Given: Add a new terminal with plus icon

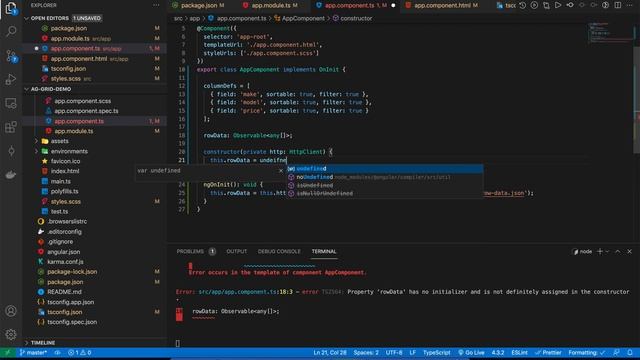Looking at the screenshot, I should tap(600, 251).
